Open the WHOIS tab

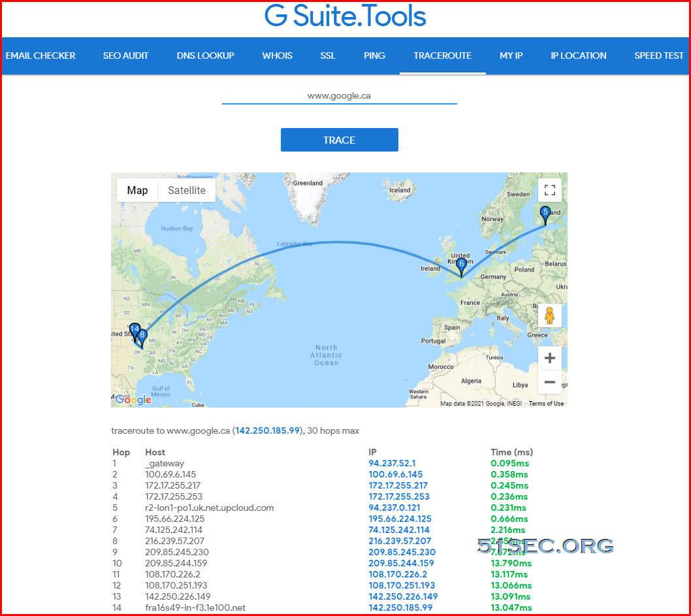click(277, 56)
